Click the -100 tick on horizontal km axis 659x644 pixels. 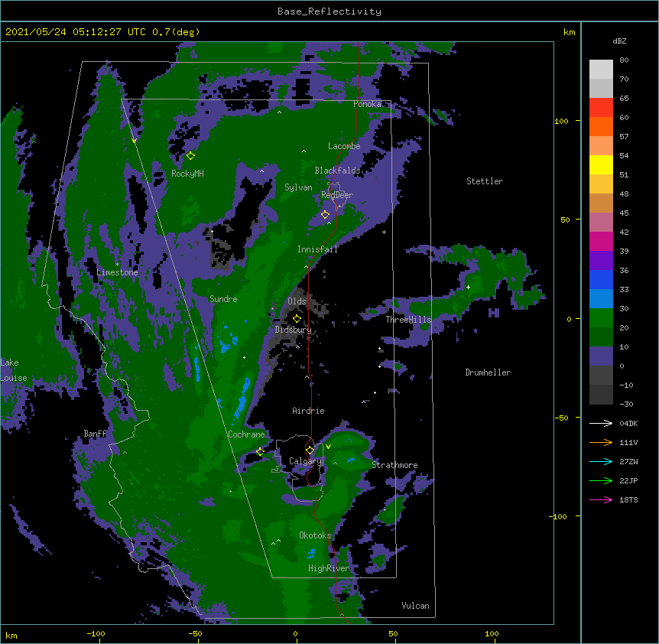(x=96, y=633)
